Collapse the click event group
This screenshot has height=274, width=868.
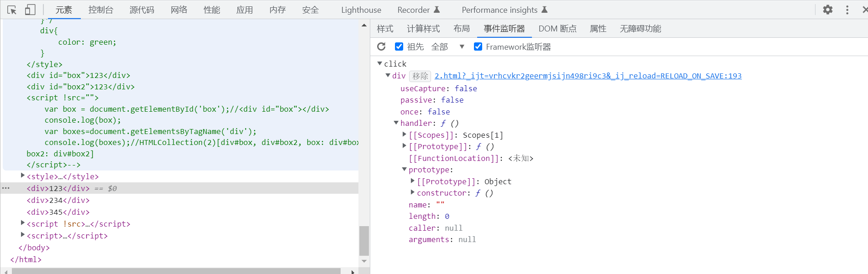coord(379,63)
